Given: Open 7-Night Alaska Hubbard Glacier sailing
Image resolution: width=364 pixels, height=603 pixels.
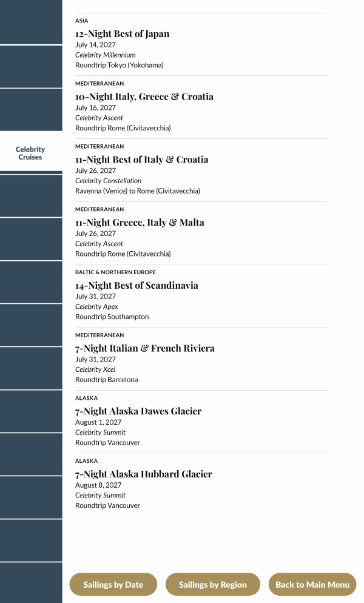Looking at the screenshot, I should 143,474.
